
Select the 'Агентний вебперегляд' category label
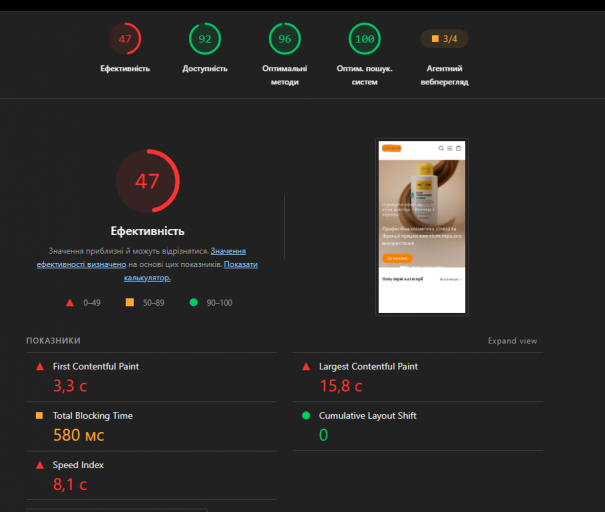point(444,75)
